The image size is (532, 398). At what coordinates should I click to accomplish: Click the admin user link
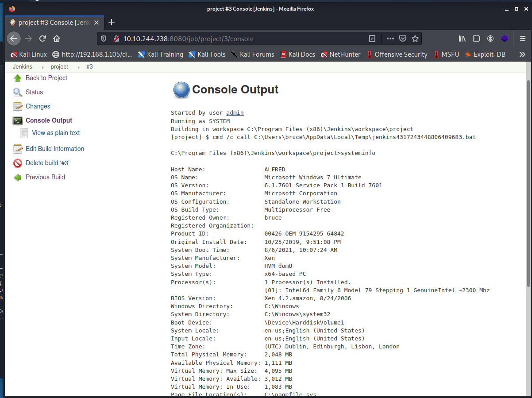[x=235, y=113]
